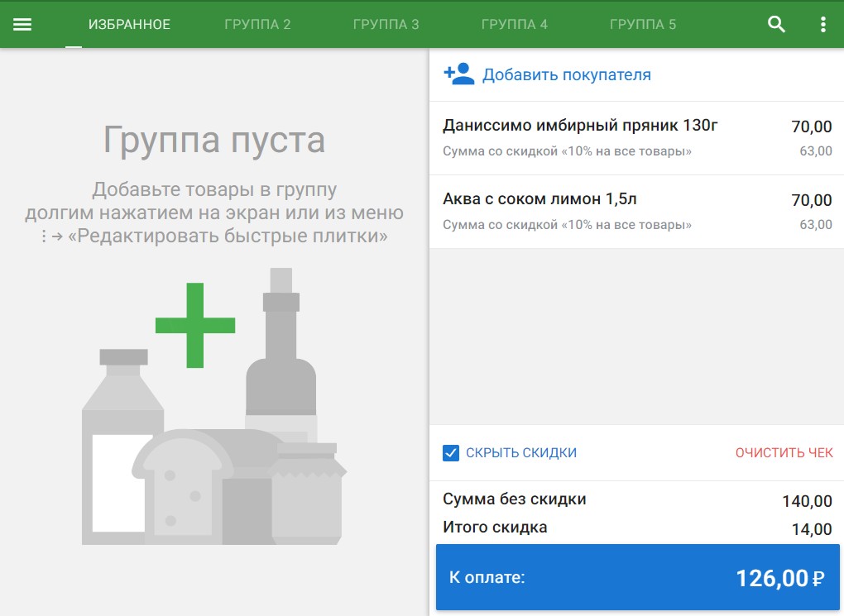Go to the Группа 4 tab
The image size is (844, 616).
click(514, 24)
